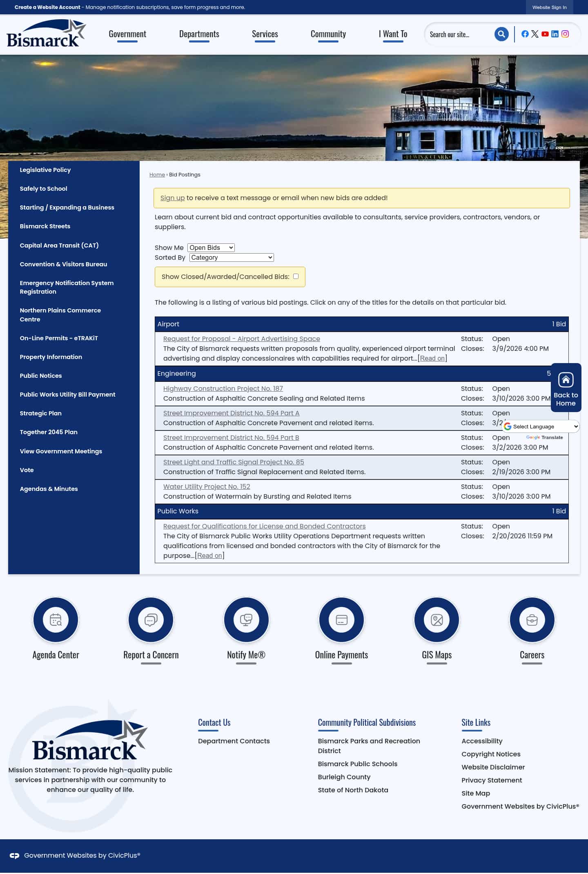Open the Facebook icon link
Image resolution: width=588 pixels, height=874 pixels.
[525, 34]
